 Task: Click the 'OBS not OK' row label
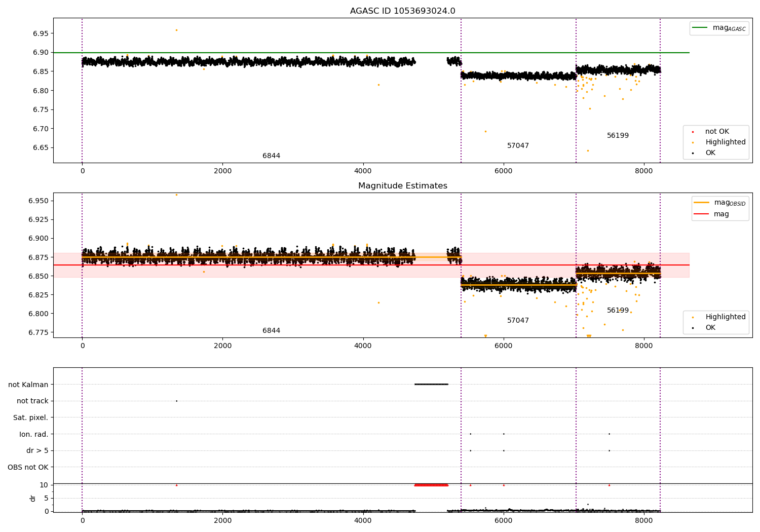28,467
